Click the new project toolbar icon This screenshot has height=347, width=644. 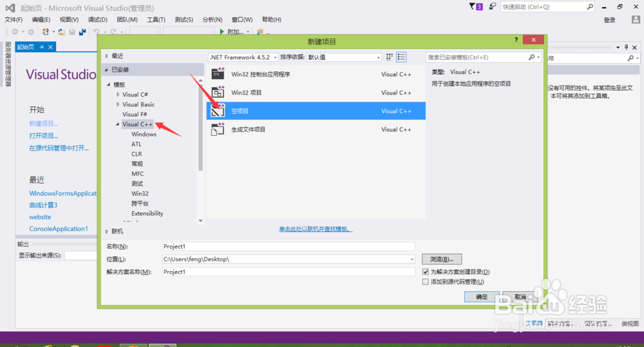(x=46, y=32)
